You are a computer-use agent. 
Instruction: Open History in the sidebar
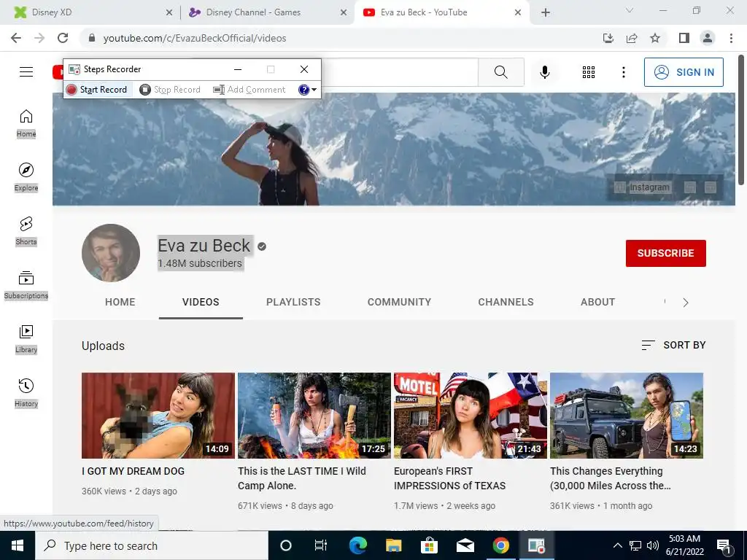click(26, 393)
